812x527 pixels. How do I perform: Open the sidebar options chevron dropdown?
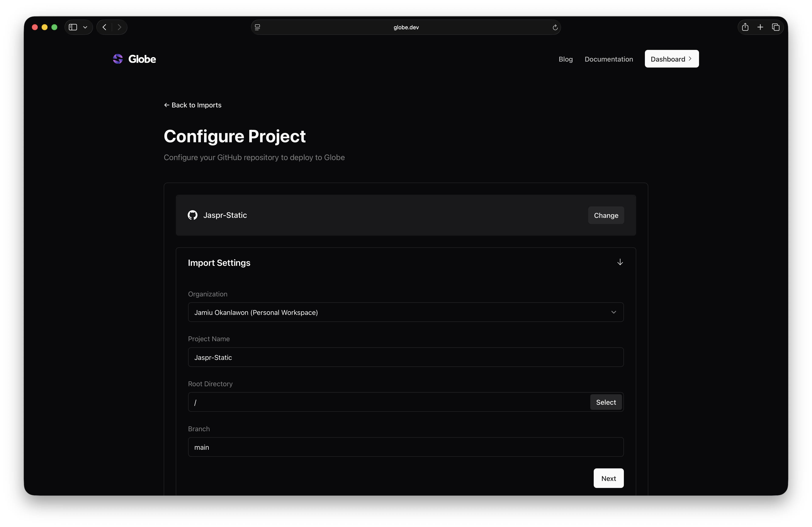[85, 27]
